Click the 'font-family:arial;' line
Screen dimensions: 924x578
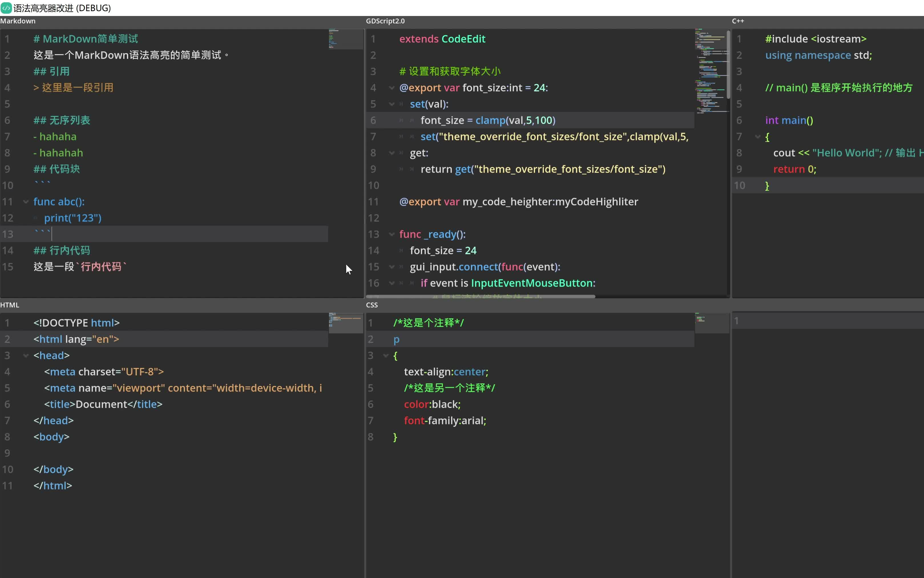(x=445, y=421)
